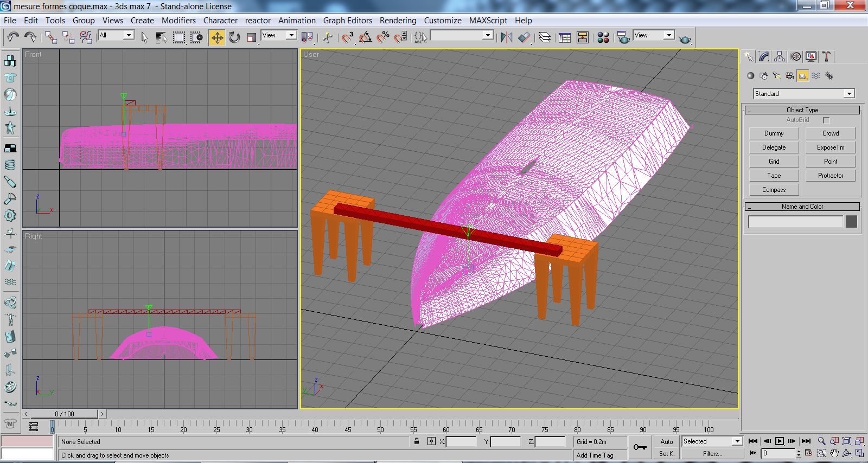Image resolution: width=868 pixels, height=463 pixels.
Task: Toggle the Percent Snap icon
Action: tap(383, 37)
